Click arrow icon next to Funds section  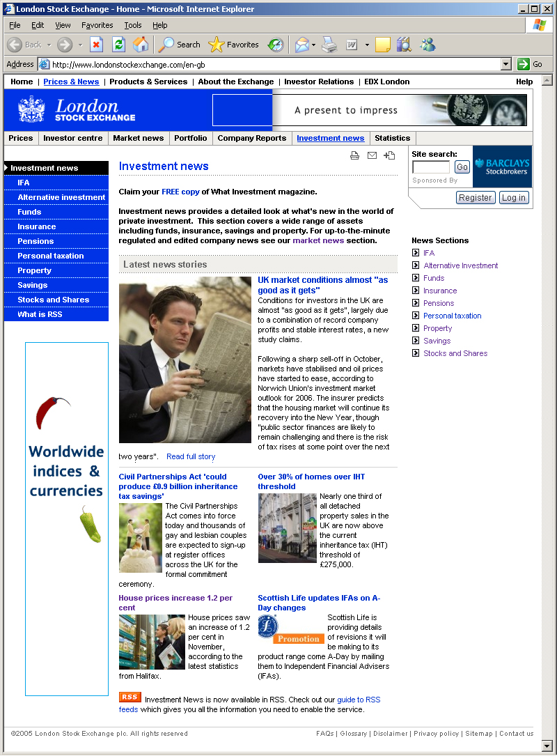pyautogui.click(x=416, y=278)
